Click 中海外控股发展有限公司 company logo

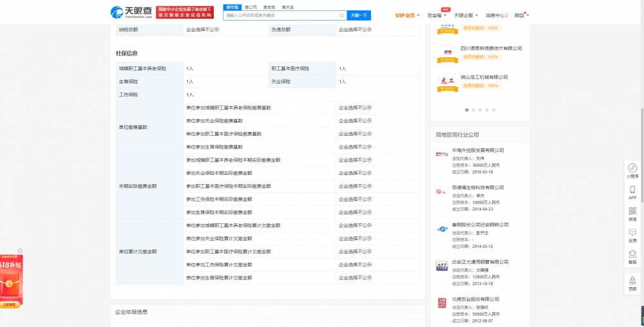(x=442, y=154)
